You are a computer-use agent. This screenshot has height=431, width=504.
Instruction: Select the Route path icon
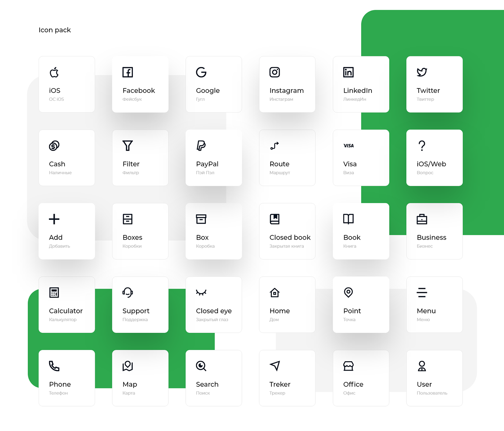275,146
